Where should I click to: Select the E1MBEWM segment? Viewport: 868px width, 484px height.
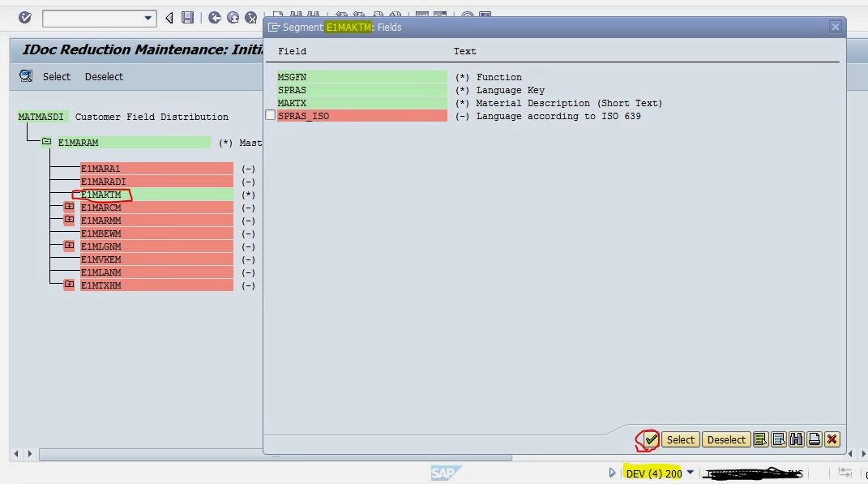(156, 233)
